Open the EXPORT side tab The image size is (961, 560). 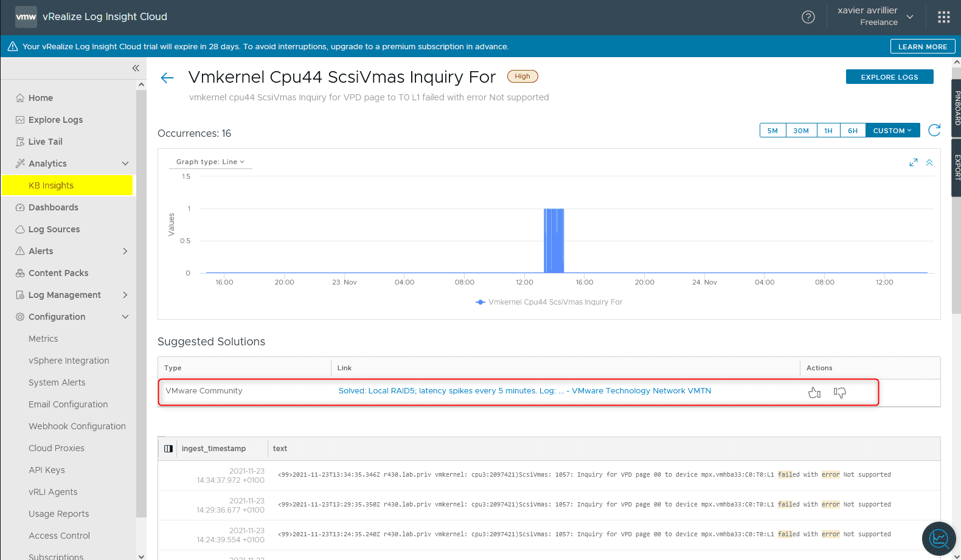[x=956, y=167]
